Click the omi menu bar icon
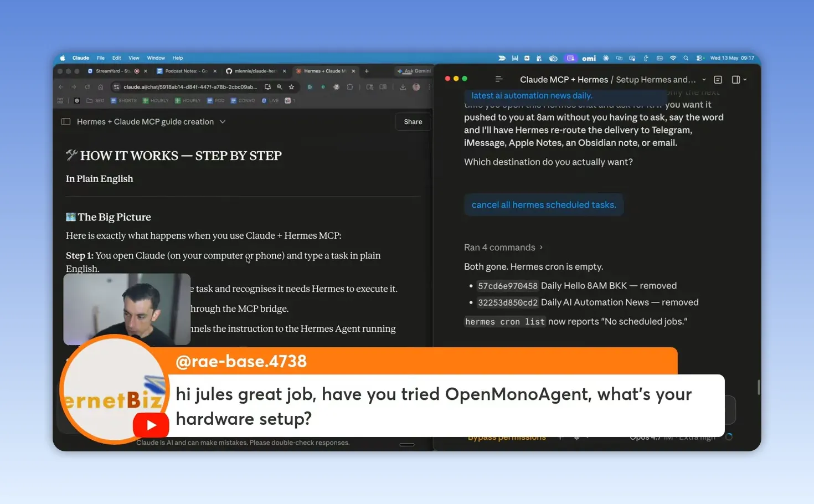Screen dimensions: 814x504 [589, 58]
